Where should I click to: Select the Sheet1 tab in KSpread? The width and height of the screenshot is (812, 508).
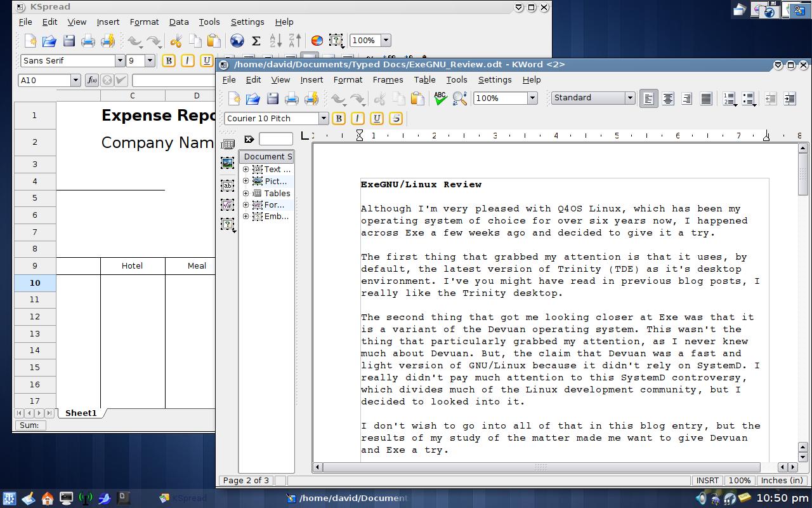81,413
